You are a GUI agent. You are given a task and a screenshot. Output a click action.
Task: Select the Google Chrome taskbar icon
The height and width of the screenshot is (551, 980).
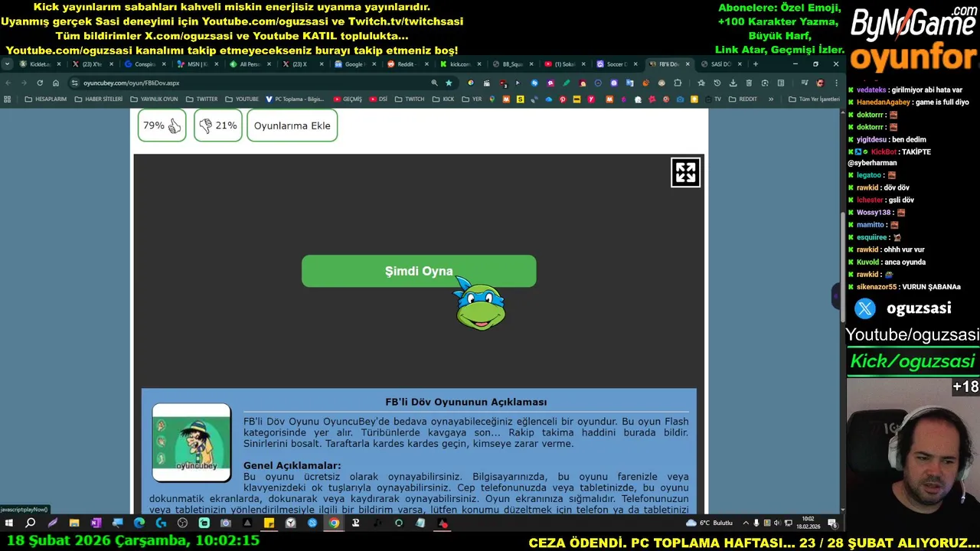pos(334,523)
